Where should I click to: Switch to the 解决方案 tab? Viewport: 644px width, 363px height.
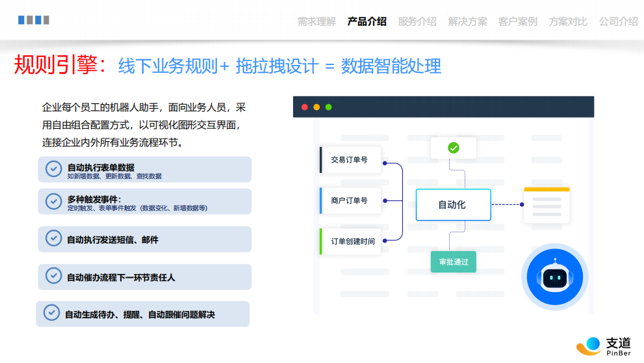(467, 21)
